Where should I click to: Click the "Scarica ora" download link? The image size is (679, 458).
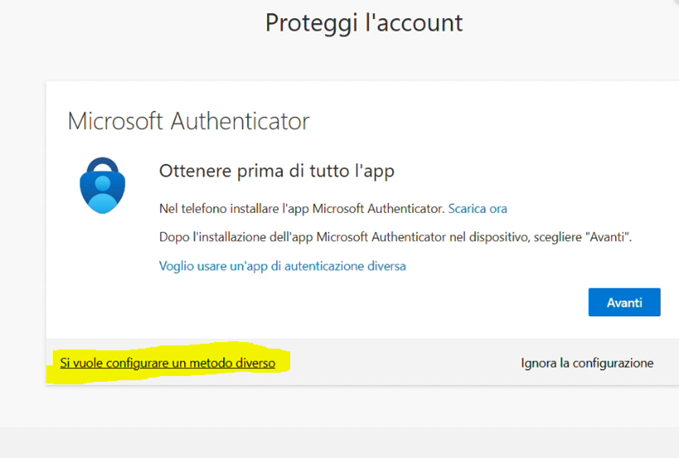click(477, 208)
